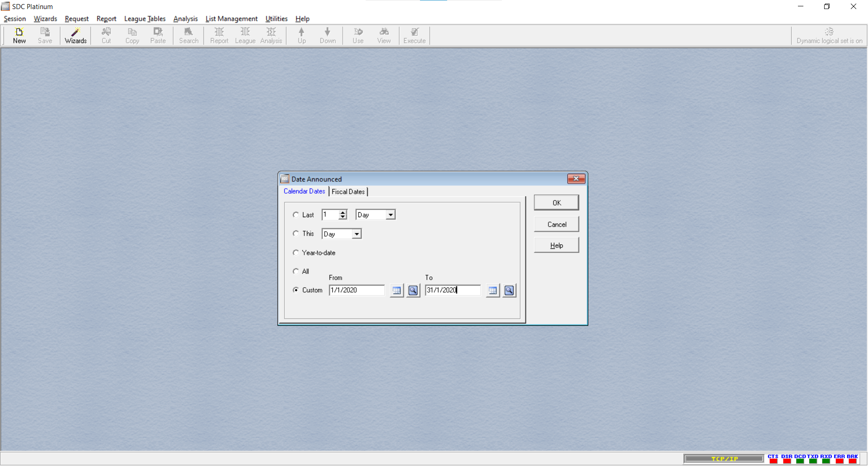Click the New session toolbar icon

tap(19, 35)
